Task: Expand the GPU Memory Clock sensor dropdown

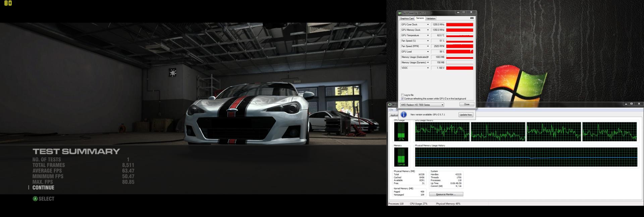Action: pos(428,30)
